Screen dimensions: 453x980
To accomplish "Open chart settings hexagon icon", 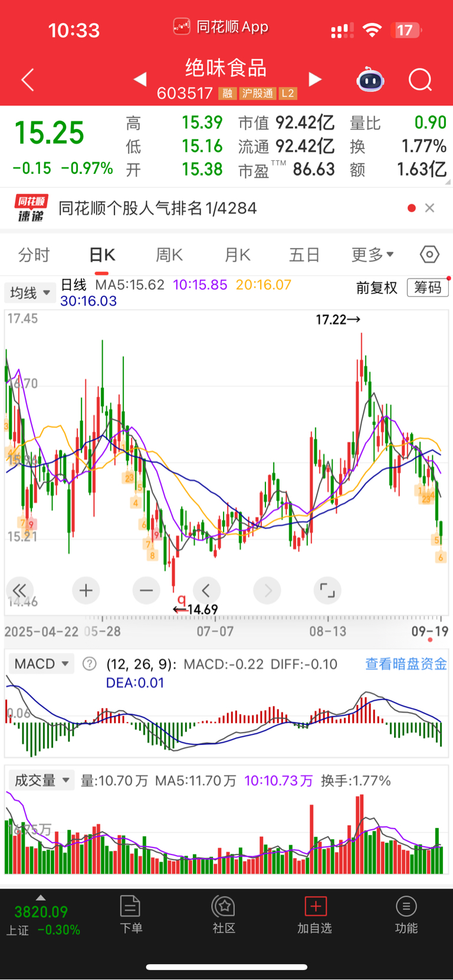I will tap(429, 255).
